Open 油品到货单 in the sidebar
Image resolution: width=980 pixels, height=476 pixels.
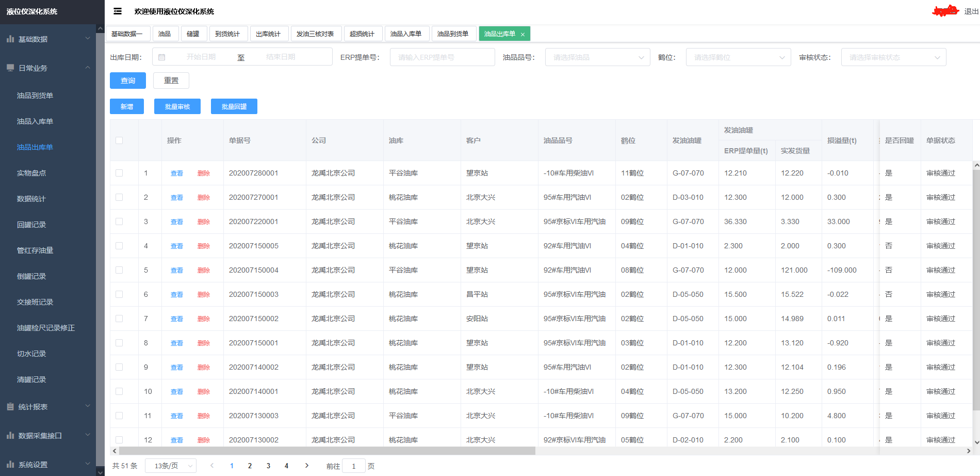point(35,96)
